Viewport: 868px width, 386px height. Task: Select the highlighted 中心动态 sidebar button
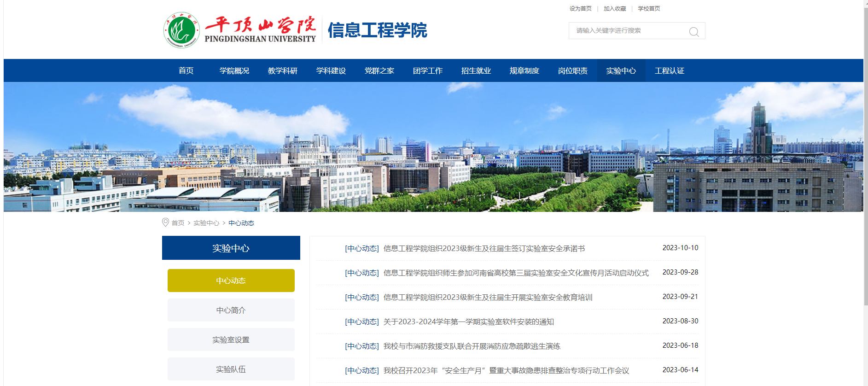231,281
